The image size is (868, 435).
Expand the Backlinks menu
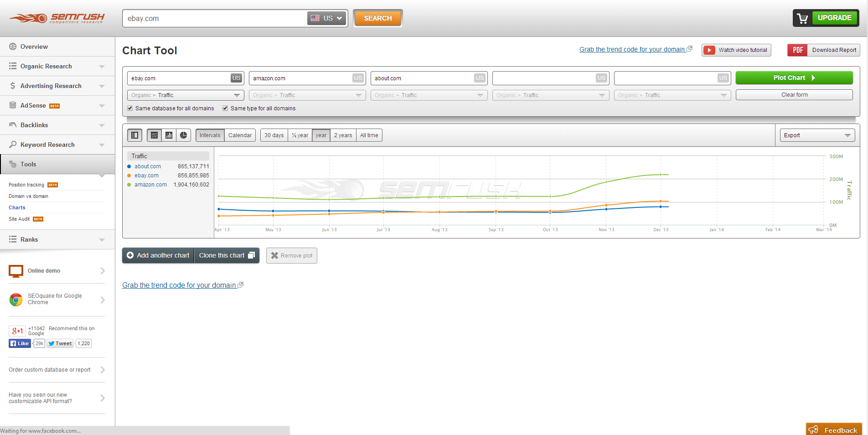point(102,125)
